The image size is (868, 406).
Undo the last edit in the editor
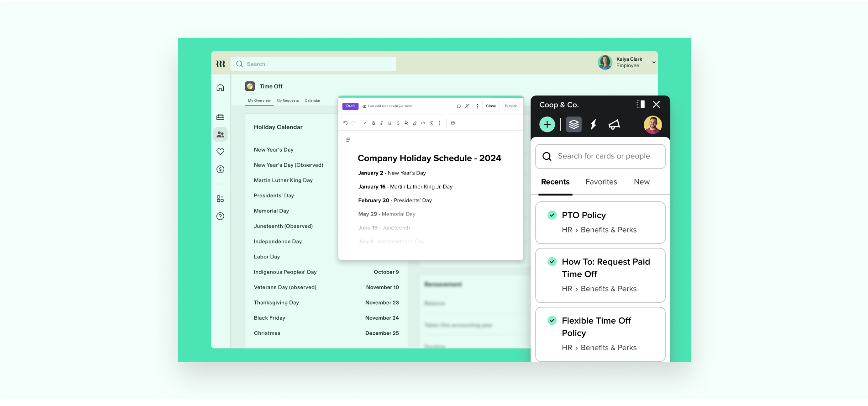[x=345, y=123]
